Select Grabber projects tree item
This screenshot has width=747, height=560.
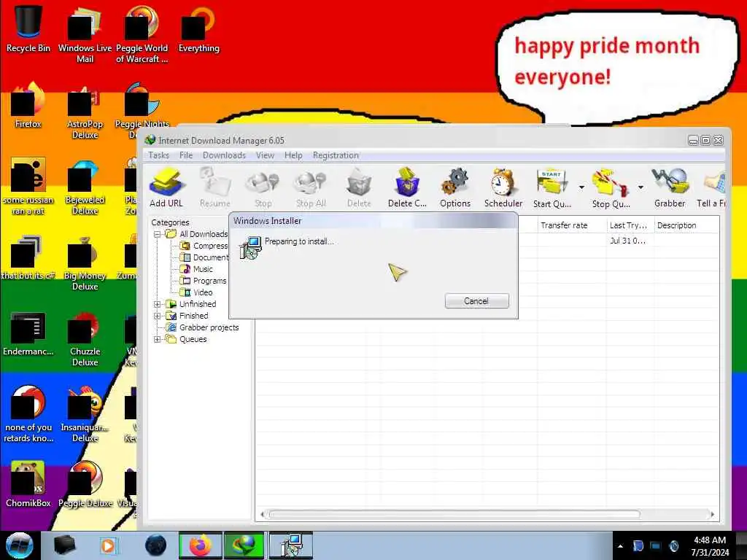click(x=202, y=327)
